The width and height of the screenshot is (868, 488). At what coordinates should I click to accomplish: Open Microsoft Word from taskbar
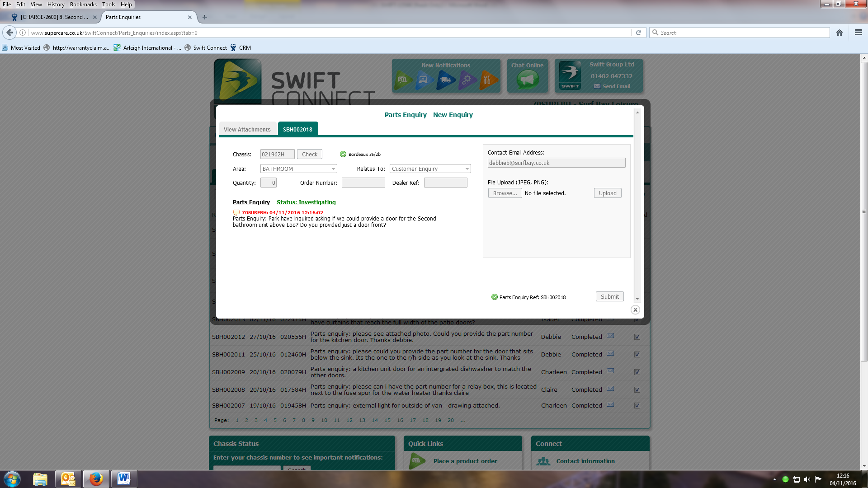(124, 479)
